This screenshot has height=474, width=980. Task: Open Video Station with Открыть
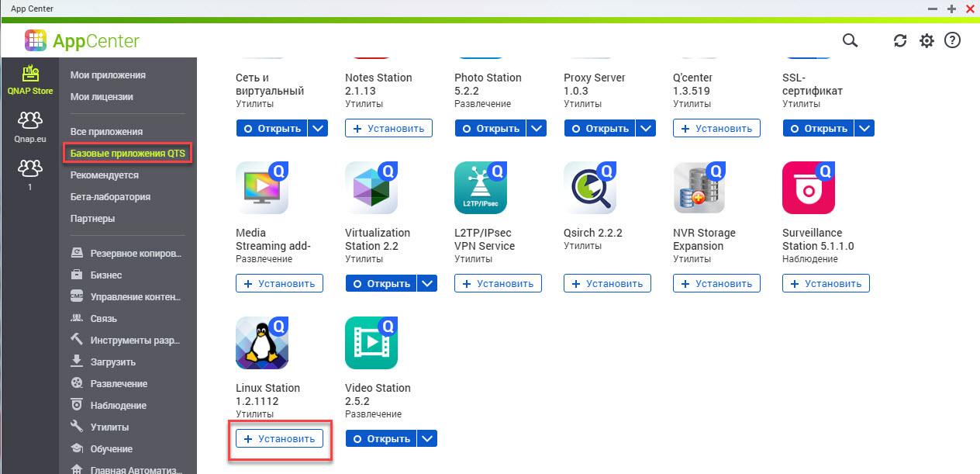tap(381, 438)
